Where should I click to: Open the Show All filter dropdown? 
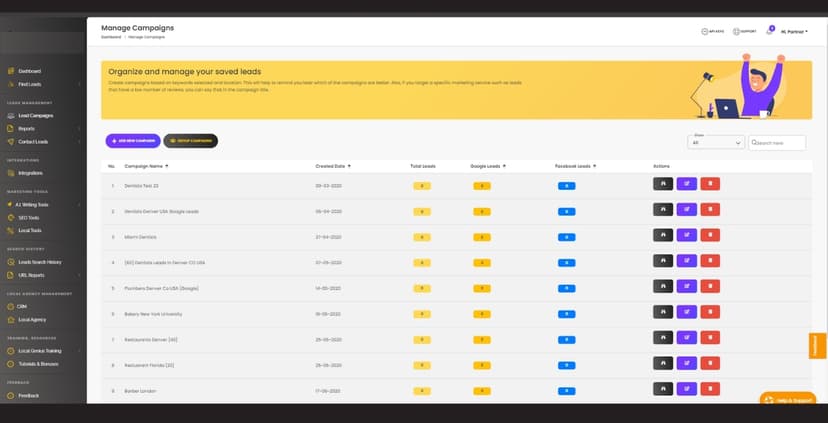pyautogui.click(x=716, y=143)
